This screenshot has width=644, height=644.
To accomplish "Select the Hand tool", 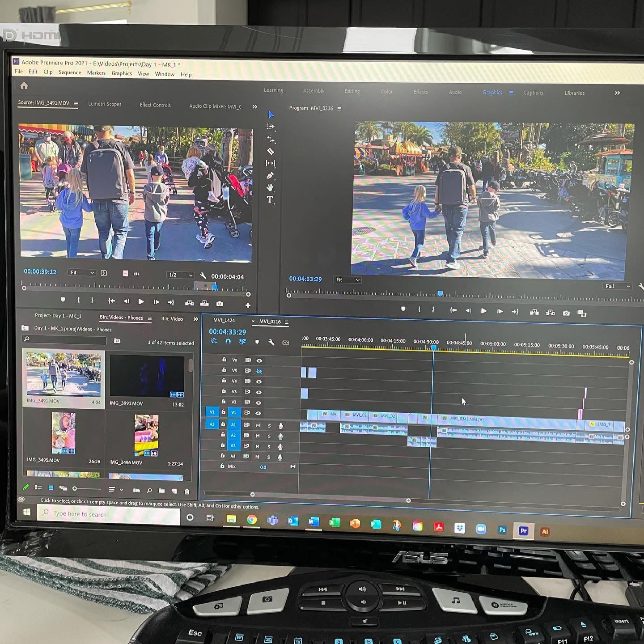I will (x=270, y=187).
